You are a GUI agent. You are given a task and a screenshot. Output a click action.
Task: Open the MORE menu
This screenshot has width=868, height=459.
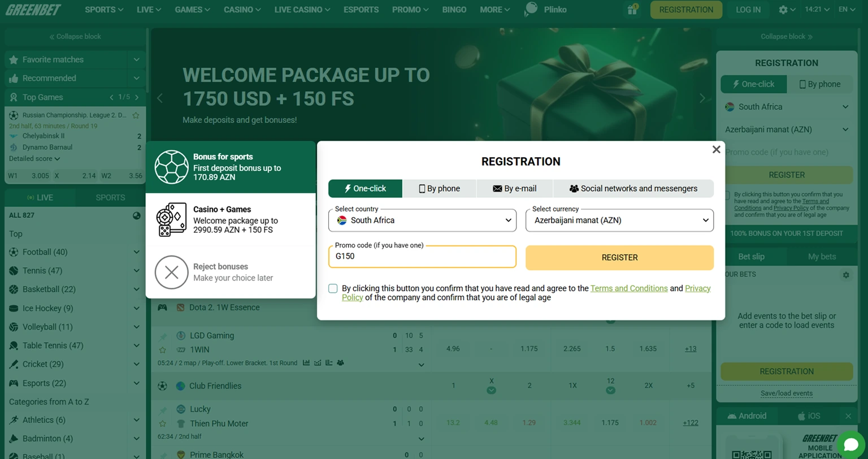click(494, 10)
